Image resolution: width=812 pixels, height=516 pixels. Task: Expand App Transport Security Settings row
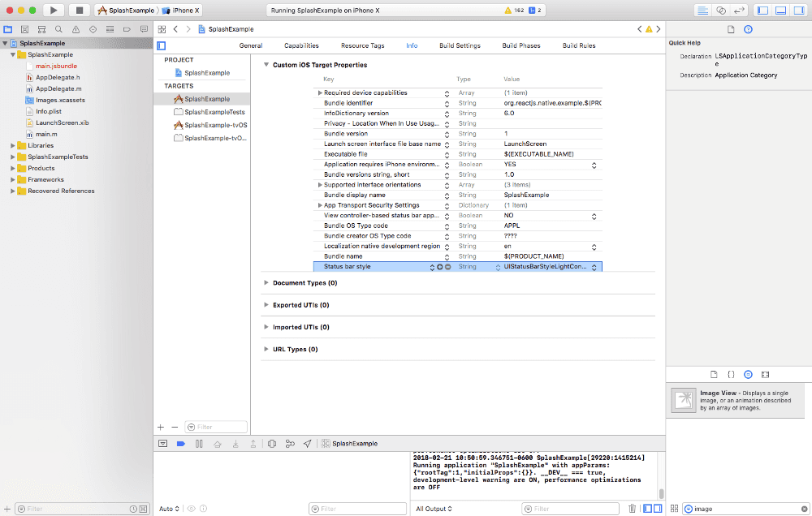click(x=320, y=205)
